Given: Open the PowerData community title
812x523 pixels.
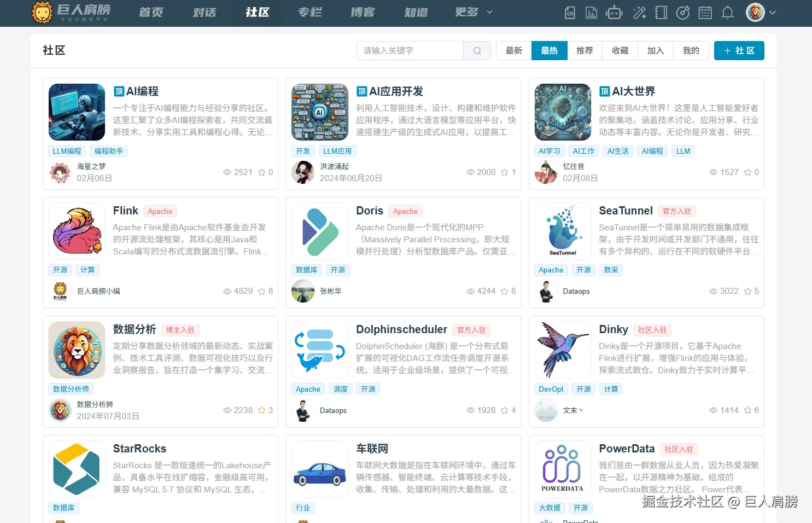Looking at the screenshot, I should click(627, 449).
